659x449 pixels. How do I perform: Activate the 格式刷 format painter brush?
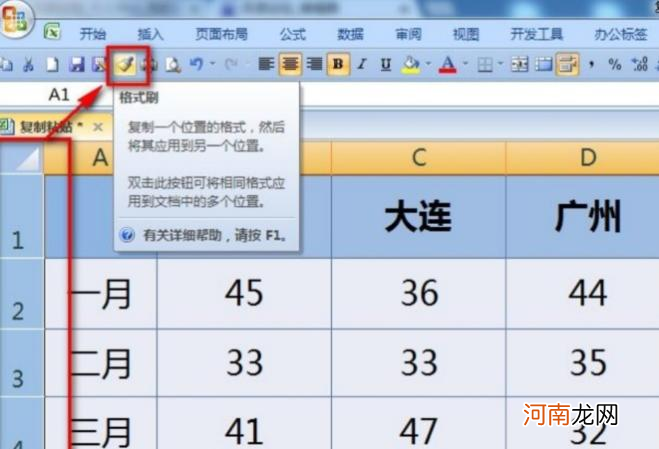tap(126, 64)
